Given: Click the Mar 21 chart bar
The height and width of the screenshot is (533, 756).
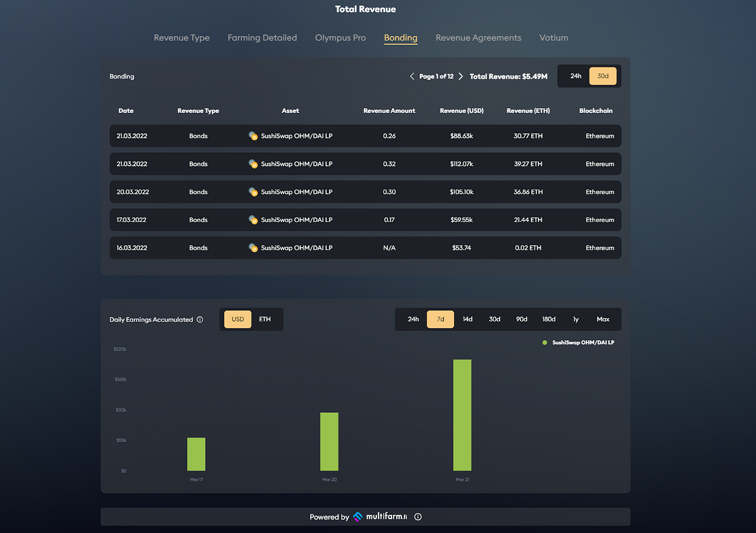Looking at the screenshot, I should [462, 415].
